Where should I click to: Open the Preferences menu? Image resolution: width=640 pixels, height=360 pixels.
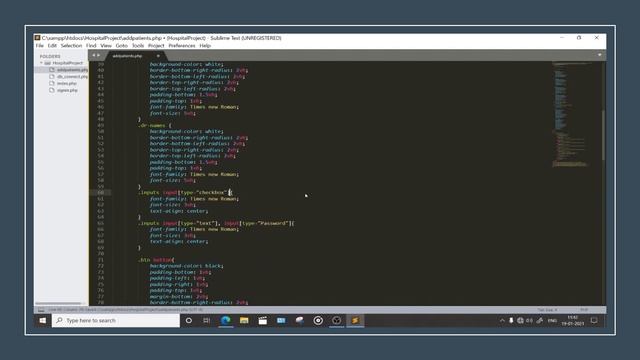(x=182, y=46)
